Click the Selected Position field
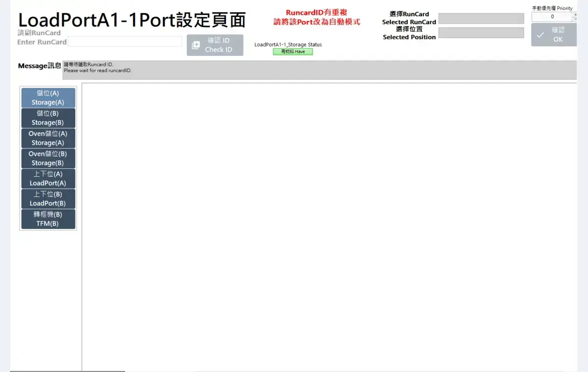Viewport: 588px width, 372px height. (x=481, y=33)
